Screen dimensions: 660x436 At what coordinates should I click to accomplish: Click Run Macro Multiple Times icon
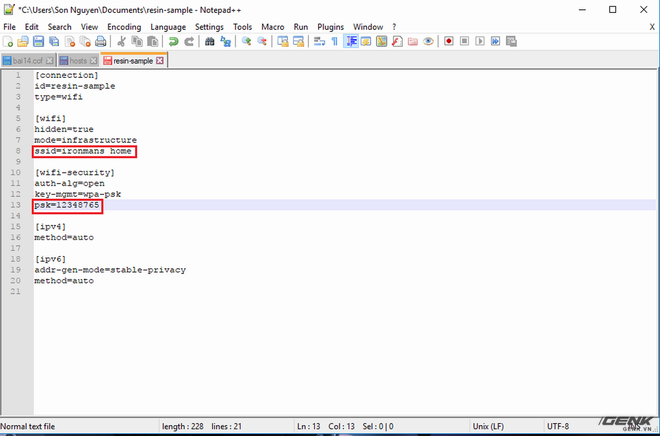[x=495, y=41]
